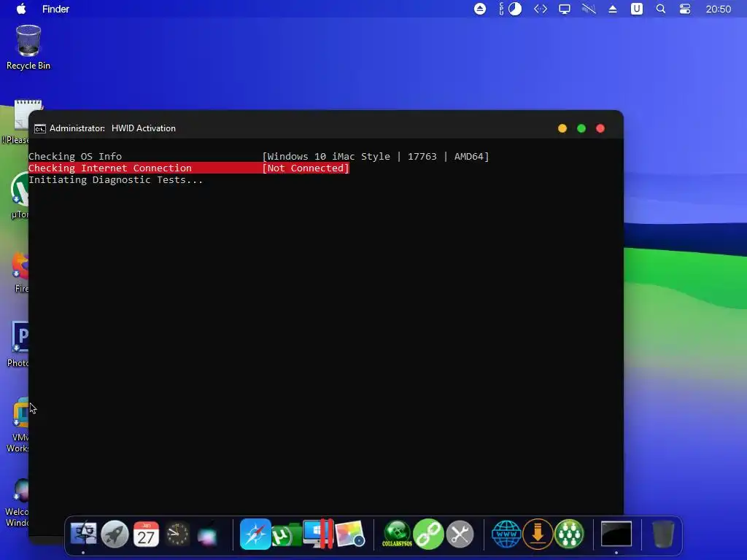Viewport: 747px width, 560px height.
Task: Switch to the command prompt window in dock
Action: (x=616, y=534)
